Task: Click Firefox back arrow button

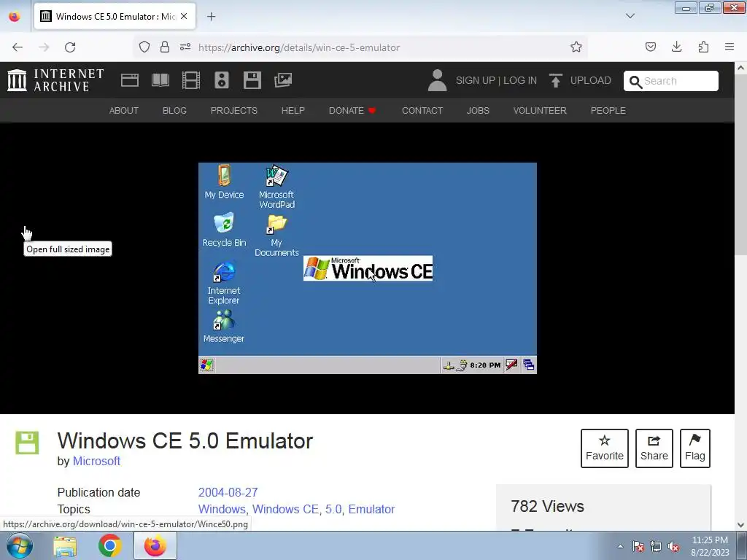Action: 18,47
